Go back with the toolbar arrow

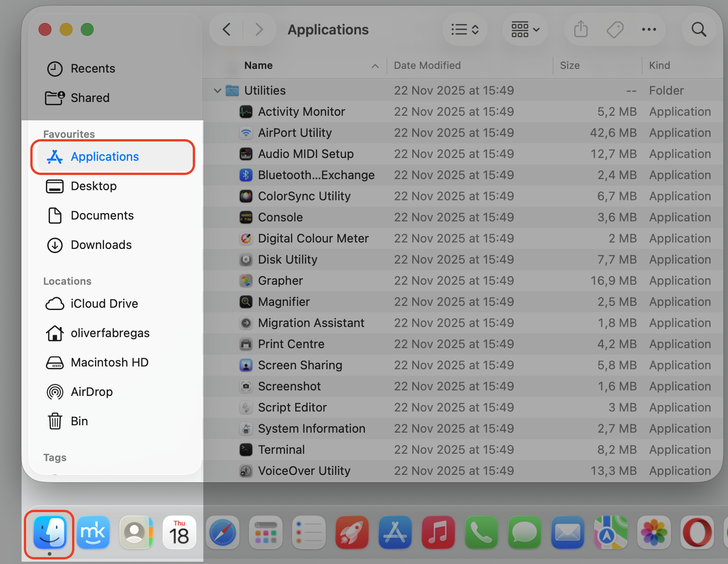pos(227,29)
